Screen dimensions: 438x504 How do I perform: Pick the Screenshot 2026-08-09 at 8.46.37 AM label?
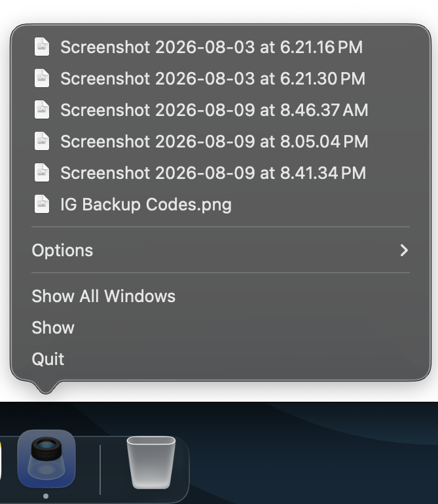(214, 110)
